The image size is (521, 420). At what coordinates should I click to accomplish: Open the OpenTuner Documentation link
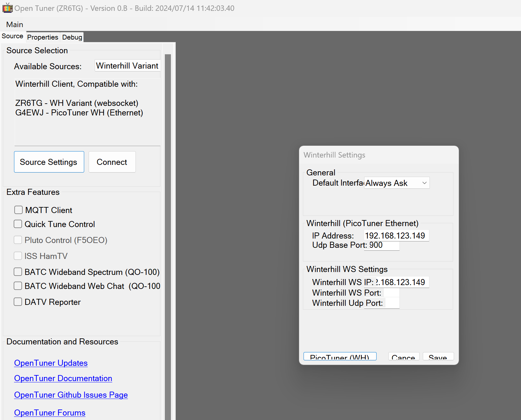tap(63, 378)
